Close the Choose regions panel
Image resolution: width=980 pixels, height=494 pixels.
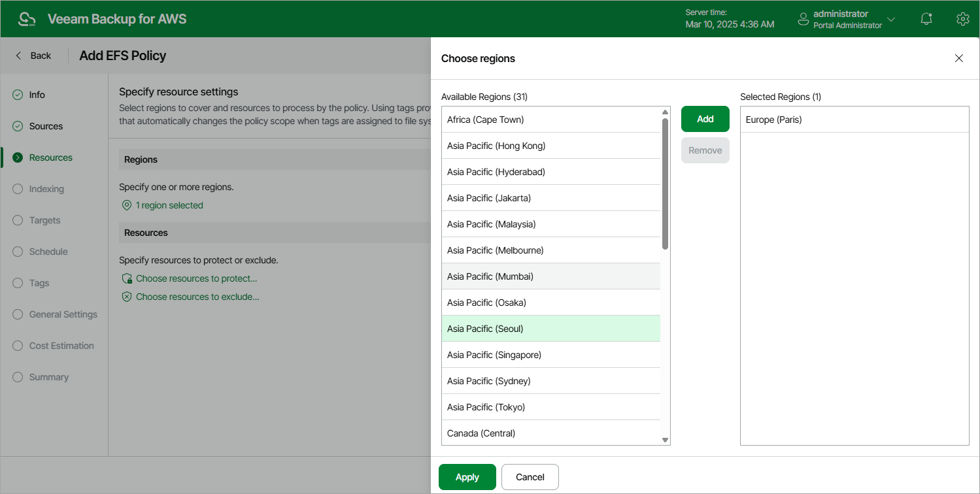pyautogui.click(x=959, y=58)
